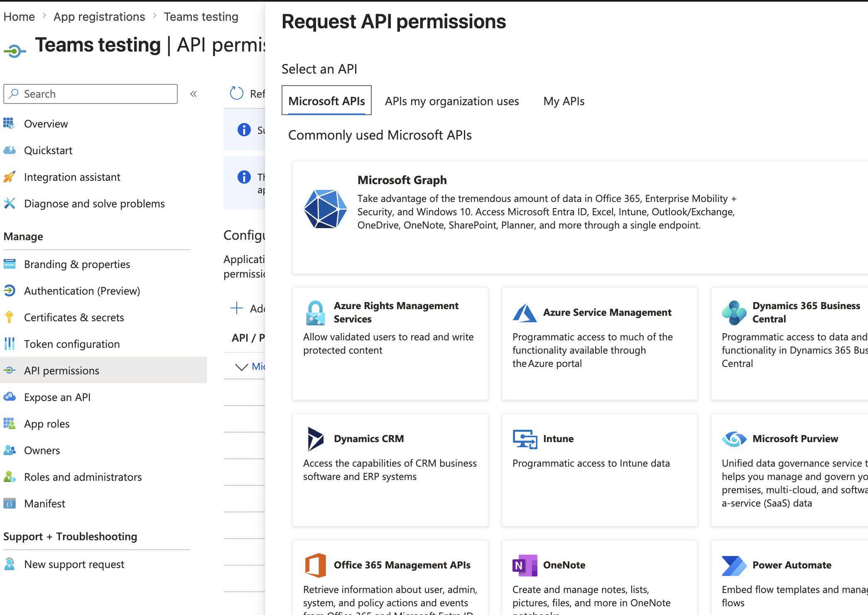Screen dimensions: 868x615
Task: Click the Integration assistant rocket icon
Action: [9, 177]
